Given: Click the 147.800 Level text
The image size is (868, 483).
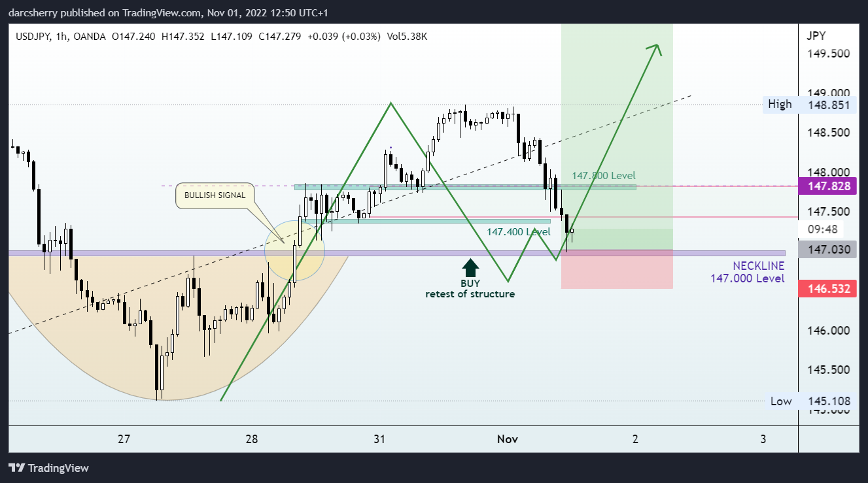Looking at the screenshot, I should (603, 176).
